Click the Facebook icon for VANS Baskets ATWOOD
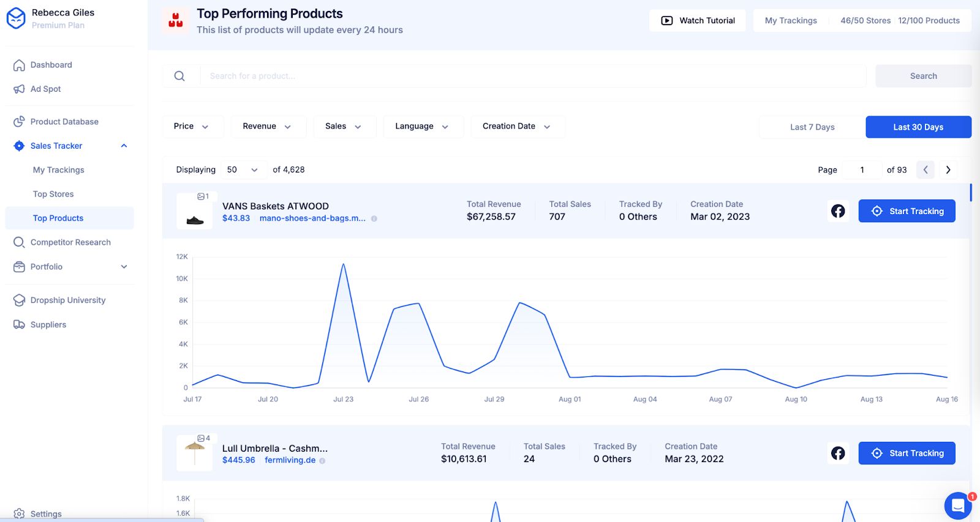980x522 pixels. [x=838, y=211]
